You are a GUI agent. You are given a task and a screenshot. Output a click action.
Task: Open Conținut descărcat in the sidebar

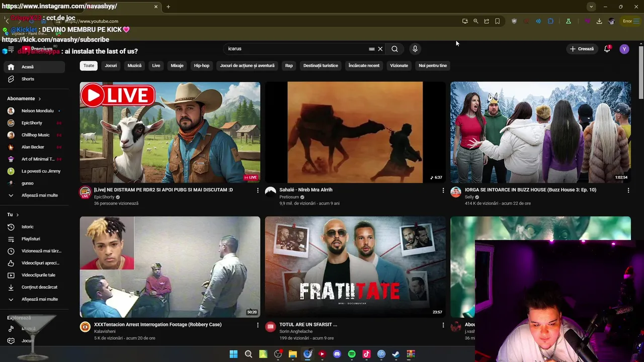34,287
